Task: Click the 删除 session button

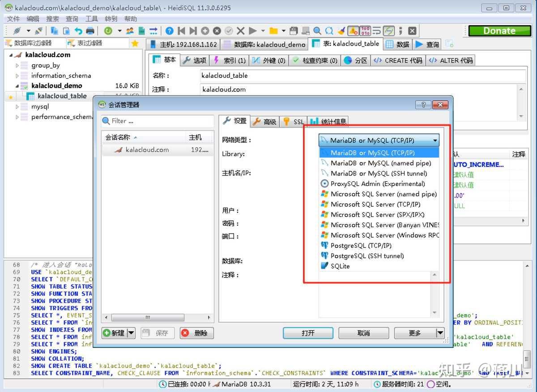Action: pos(196,333)
